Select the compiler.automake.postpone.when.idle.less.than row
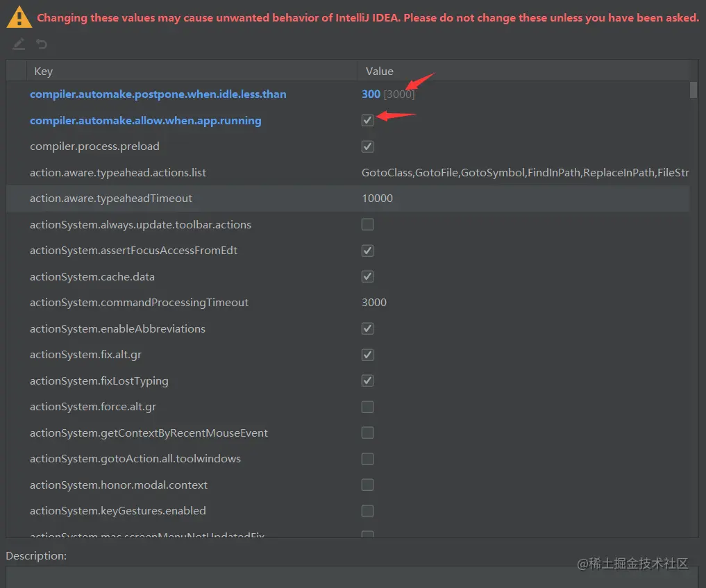 pyautogui.click(x=158, y=94)
